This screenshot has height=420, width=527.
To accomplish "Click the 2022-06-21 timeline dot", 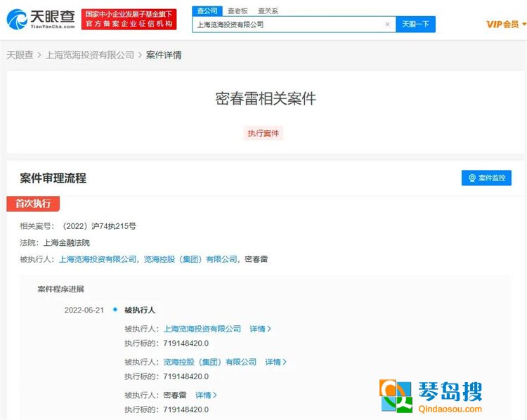I will (x=115, y=310).
